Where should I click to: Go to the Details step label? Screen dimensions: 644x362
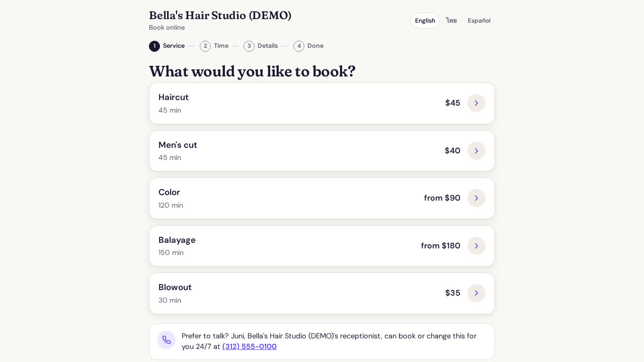[x=268, y=46]
